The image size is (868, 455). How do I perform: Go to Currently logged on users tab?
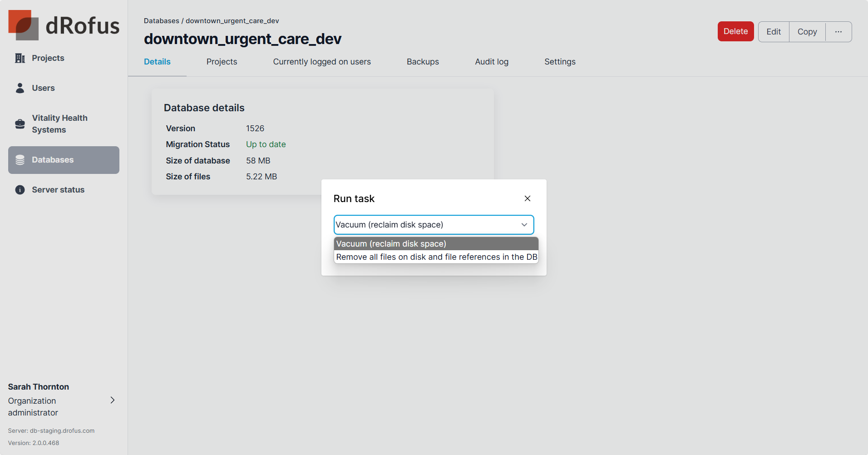tap(321, 62)
